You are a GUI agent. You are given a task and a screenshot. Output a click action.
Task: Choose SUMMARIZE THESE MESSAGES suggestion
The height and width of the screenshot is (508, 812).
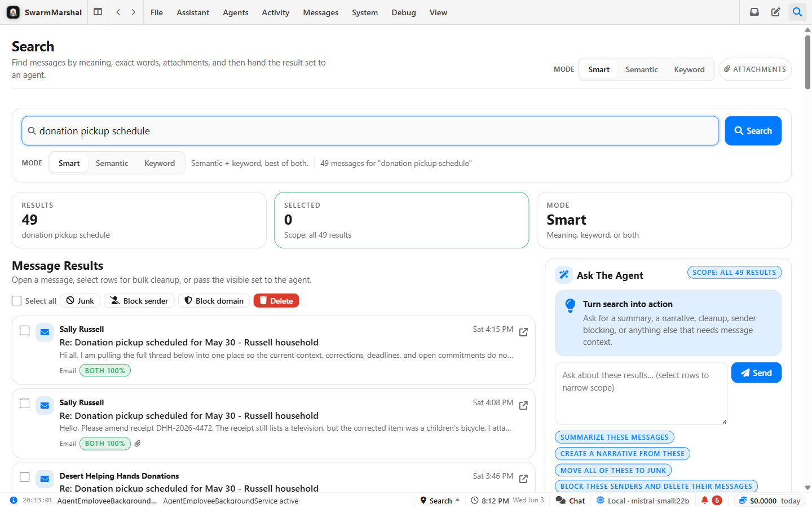coord(615,437)
